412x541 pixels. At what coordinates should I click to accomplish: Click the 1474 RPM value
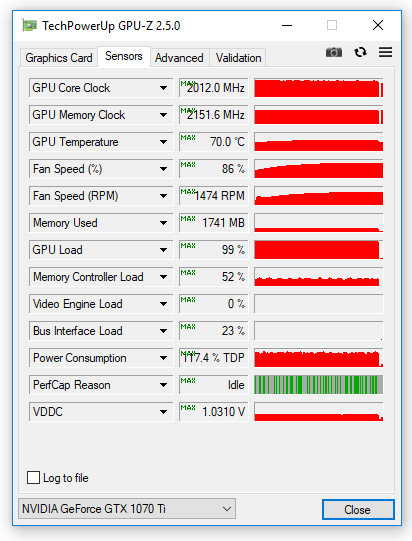click(214, 196)
